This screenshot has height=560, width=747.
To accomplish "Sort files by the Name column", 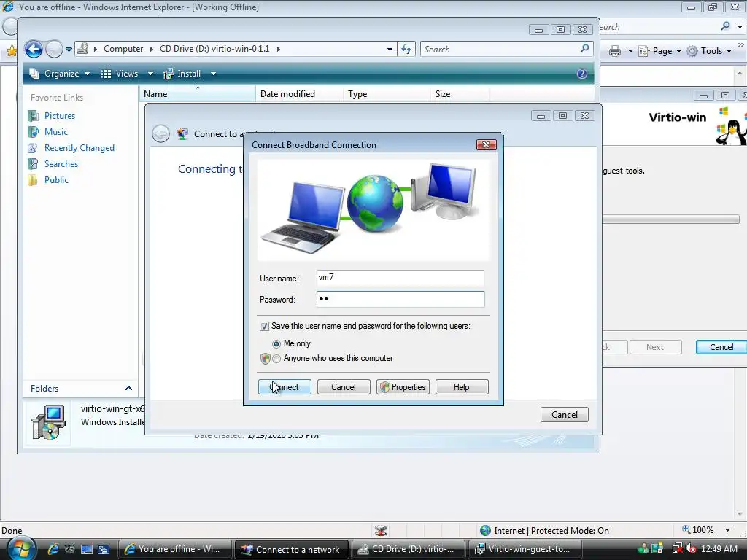I will (x=197, y=94).
